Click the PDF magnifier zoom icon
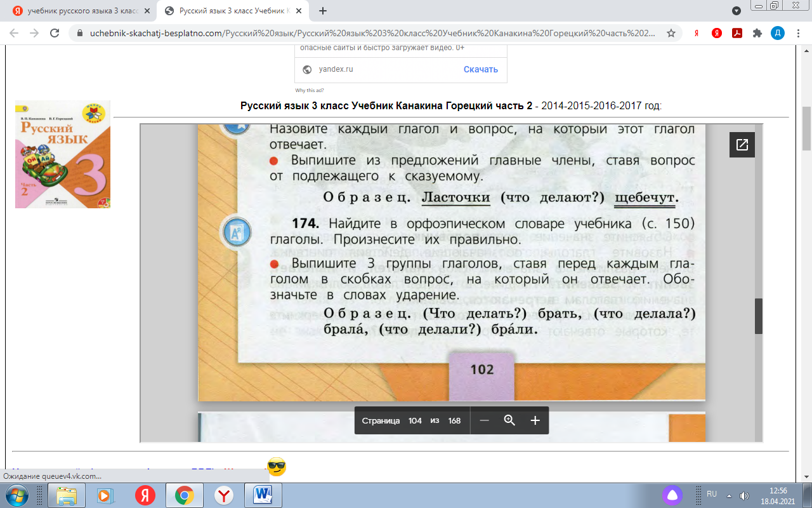The height and width of the screenshot is (508, 812). click(x=509, y=420)
